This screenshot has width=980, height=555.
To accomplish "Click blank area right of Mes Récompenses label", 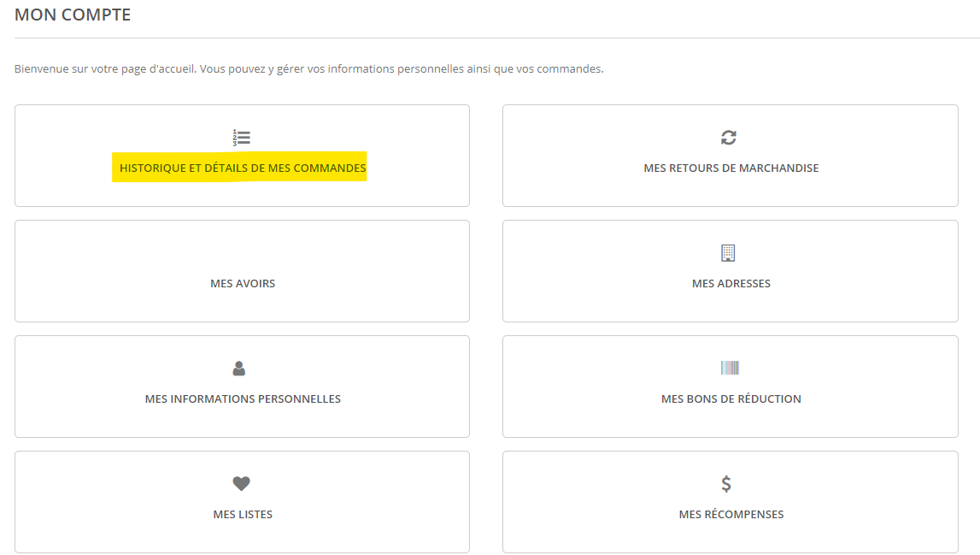I will click(x=871, y=515).
